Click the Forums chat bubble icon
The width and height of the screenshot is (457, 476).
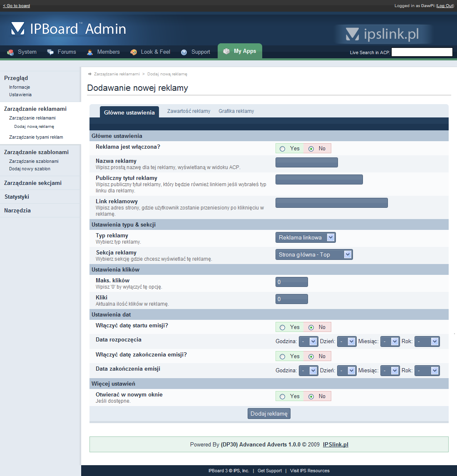click(x=50, y=52)
